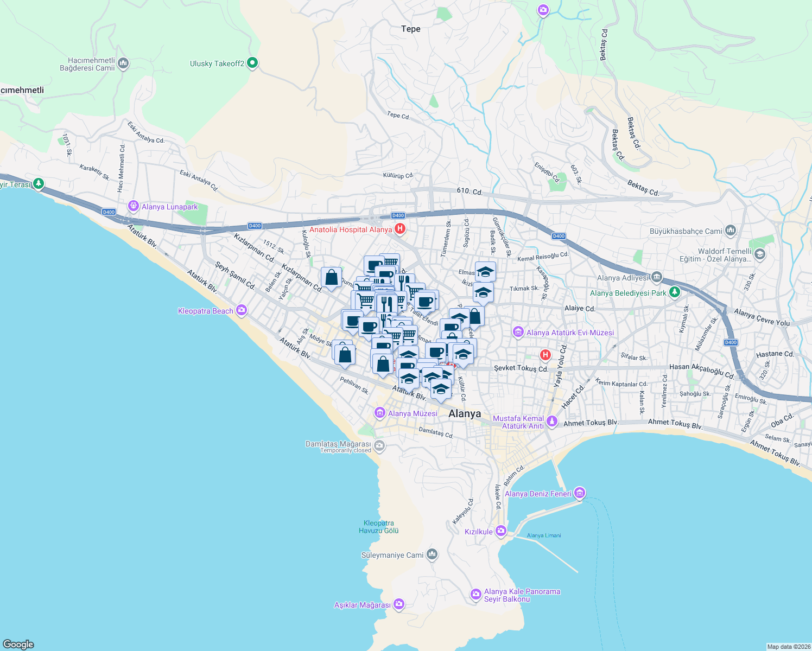The width and height of the screenshot is (812, 651).
Task: Click the Alaiye Cd. street label
Action: coord(580,308)
